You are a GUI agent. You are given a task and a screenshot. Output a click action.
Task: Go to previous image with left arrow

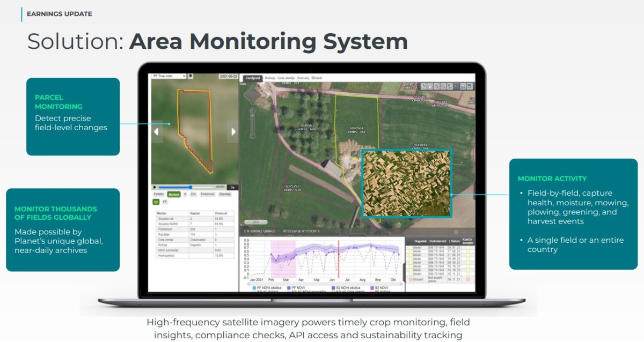[x=157, y=131]
